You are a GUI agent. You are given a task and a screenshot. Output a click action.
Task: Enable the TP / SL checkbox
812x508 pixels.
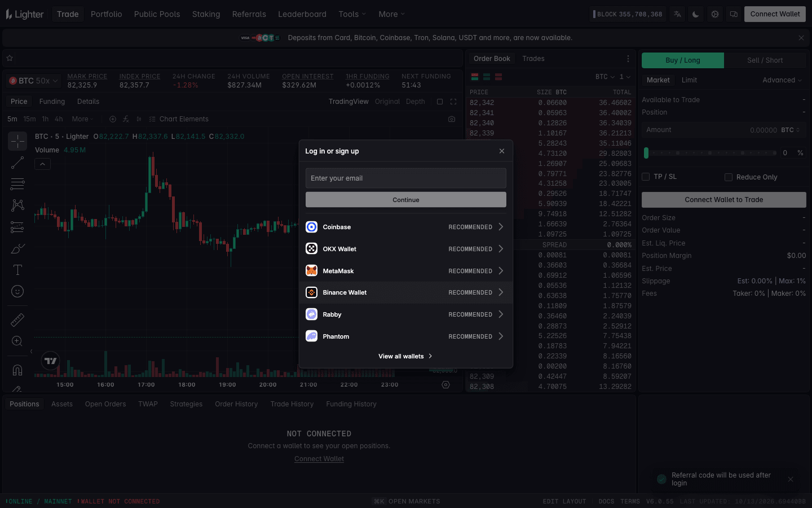[x=646, y=177]
